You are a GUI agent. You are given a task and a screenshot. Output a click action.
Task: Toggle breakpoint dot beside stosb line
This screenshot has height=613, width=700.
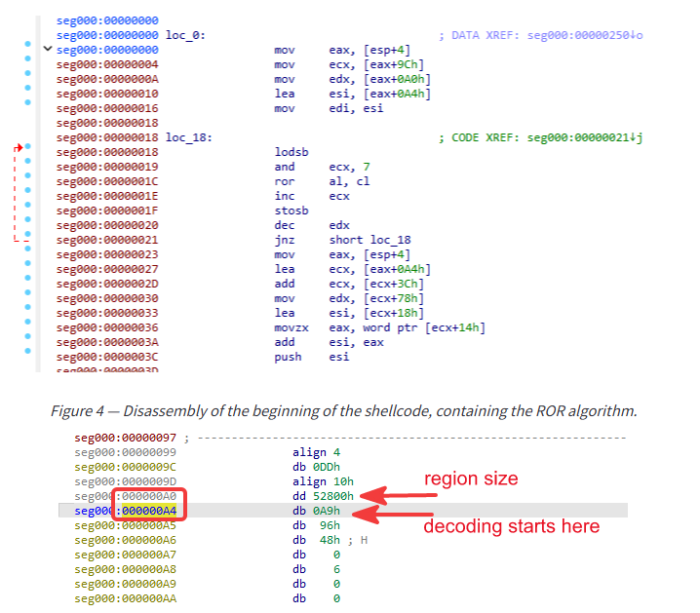click(x=27, y=205)
